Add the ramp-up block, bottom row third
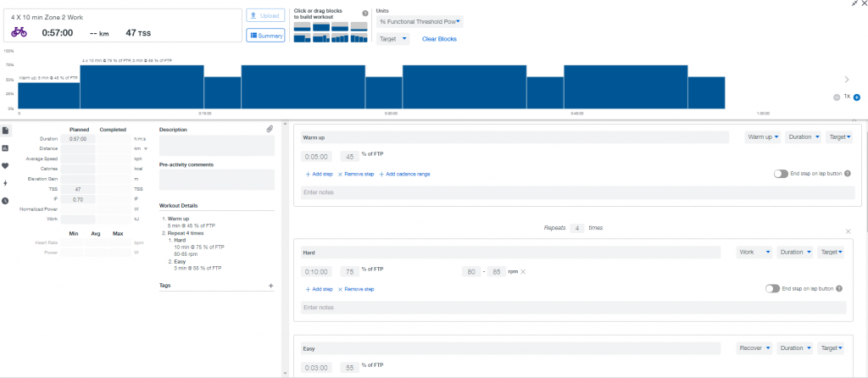868x378 pixels. [340, 37]
